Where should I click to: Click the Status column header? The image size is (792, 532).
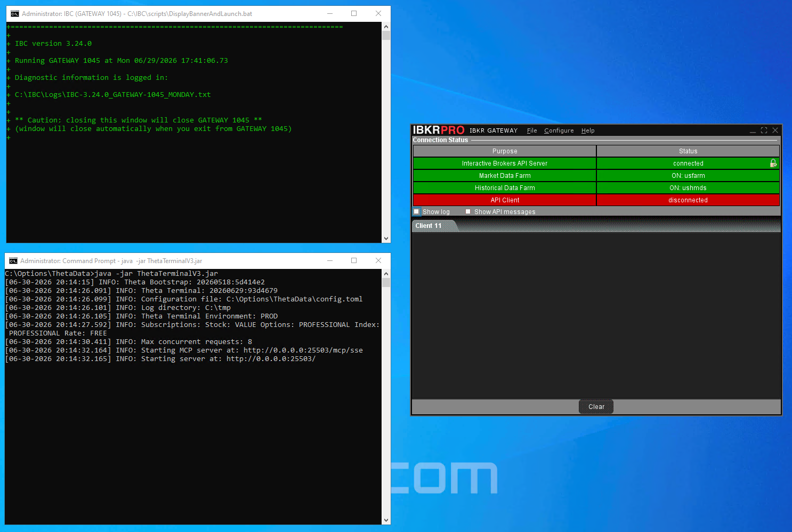tap(688, 151)
